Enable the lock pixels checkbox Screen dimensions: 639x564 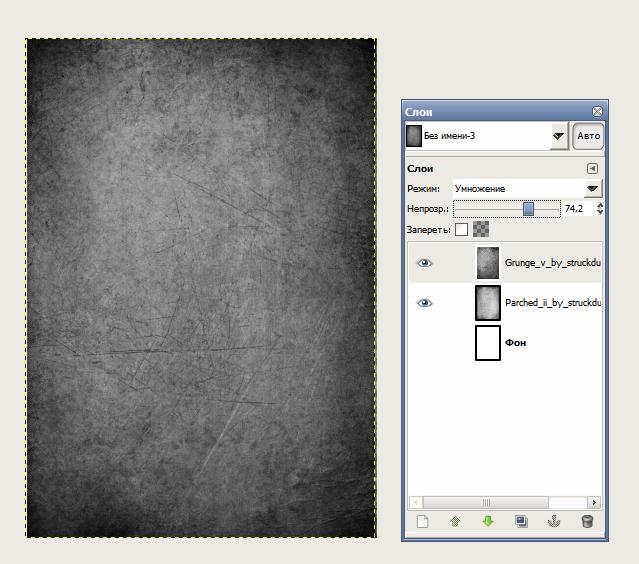pos(461,229)
